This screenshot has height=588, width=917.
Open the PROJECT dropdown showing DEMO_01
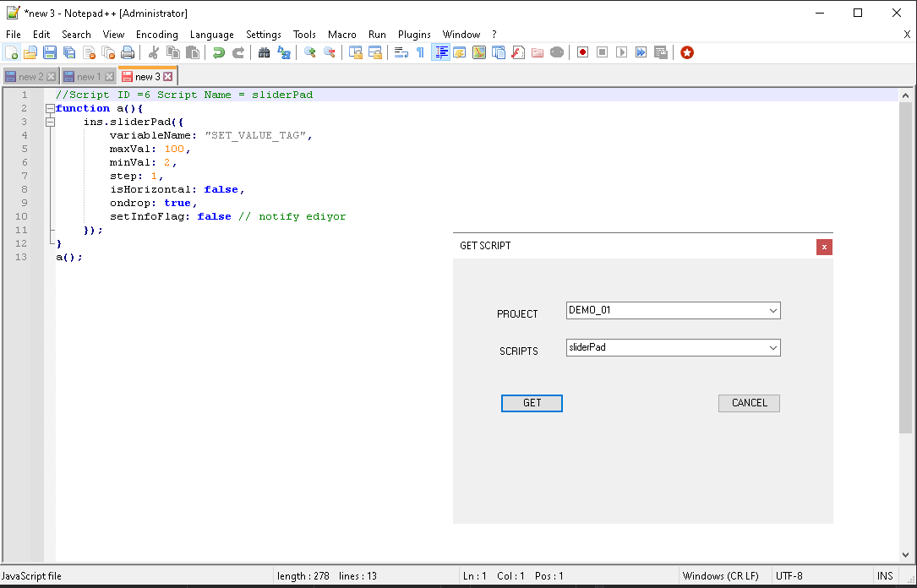pos(673,310)
